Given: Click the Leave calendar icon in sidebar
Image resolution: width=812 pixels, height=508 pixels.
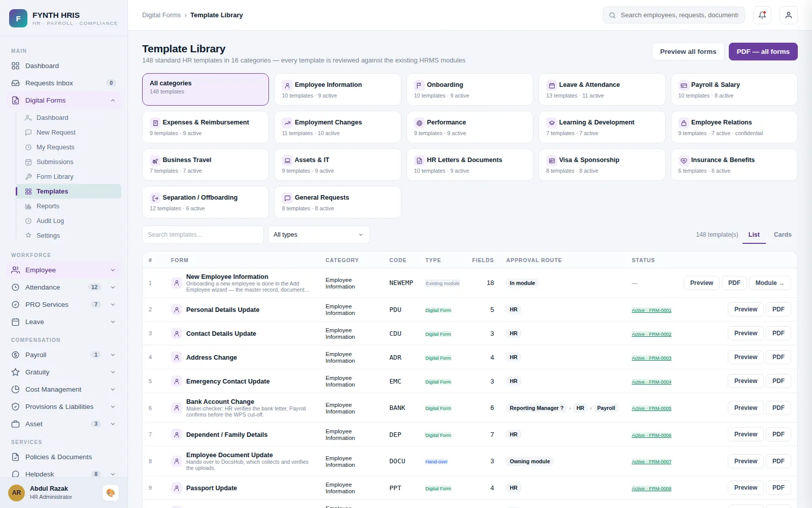Looking at the screenshot, I should tap(15, 322).
